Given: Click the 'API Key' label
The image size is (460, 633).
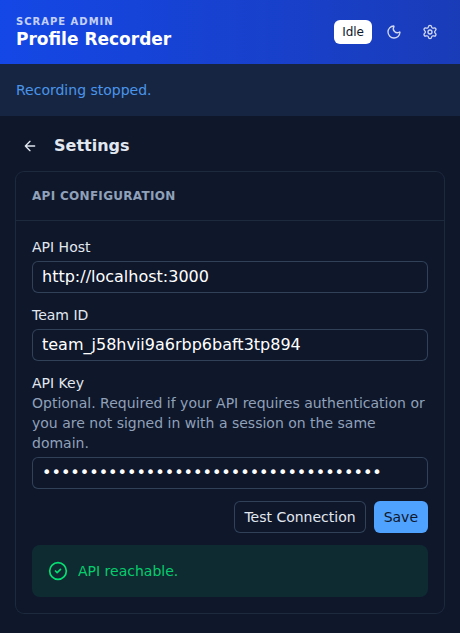Looking at the screenshot, I should [58, 383].
